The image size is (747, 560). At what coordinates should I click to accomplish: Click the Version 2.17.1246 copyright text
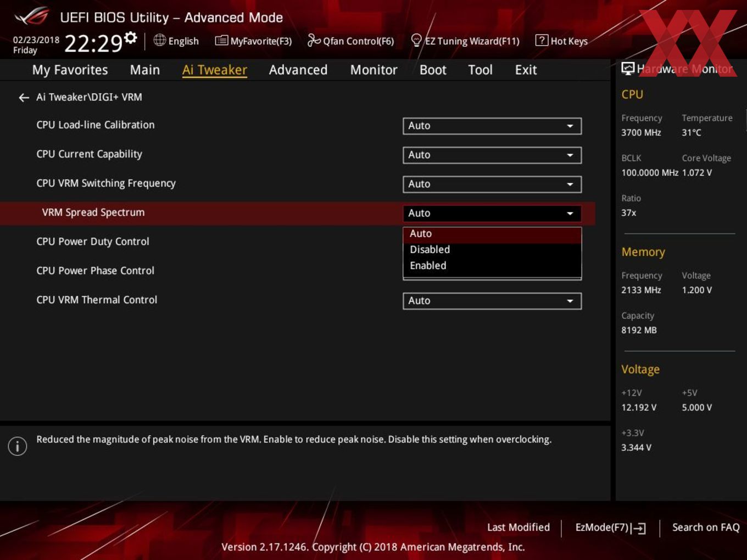click(373, 547)
